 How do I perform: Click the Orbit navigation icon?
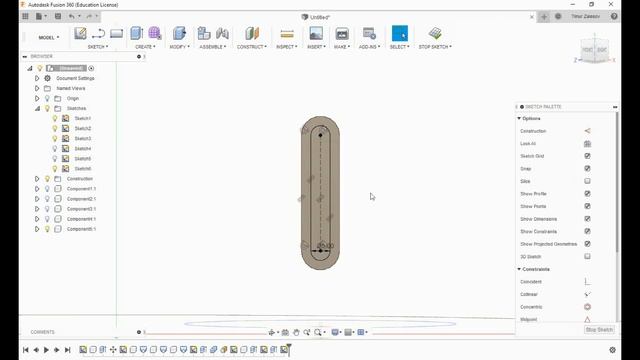pyautogui.click(x=271, y=332)
